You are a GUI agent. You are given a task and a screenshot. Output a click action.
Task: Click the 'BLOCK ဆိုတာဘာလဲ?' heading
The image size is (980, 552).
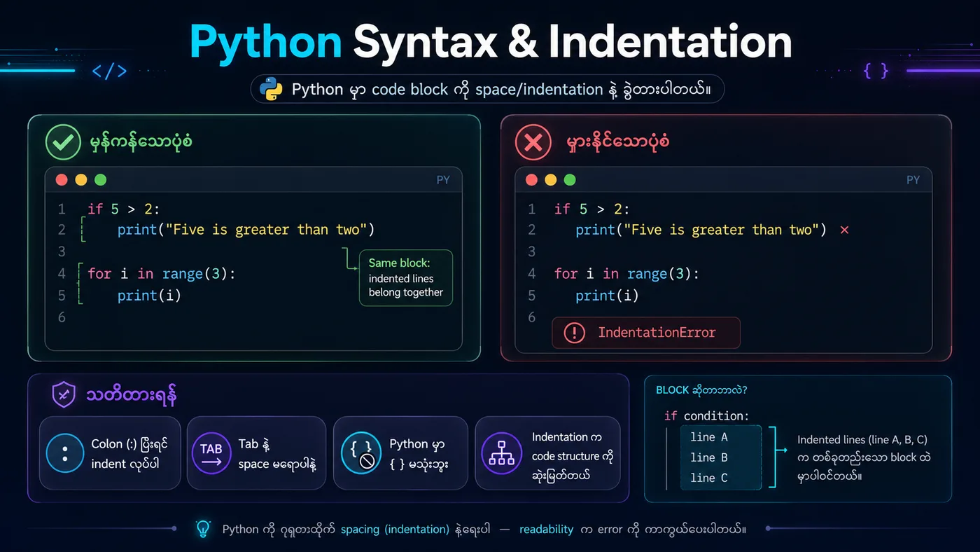point(701,390)
